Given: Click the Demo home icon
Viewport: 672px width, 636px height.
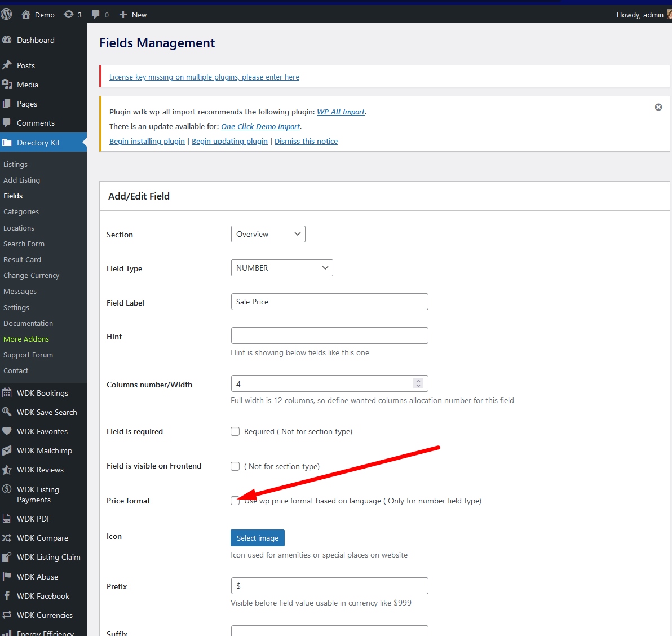Looking at the screenshot, I should point(26,15).
